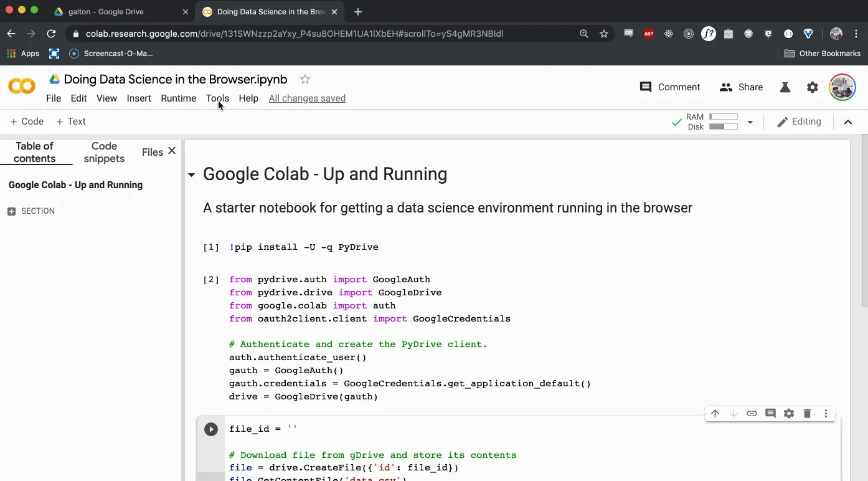This screenshot has height=481, width=868.
Task: Run the file_id code cell
Action: [x=211, y=429]
